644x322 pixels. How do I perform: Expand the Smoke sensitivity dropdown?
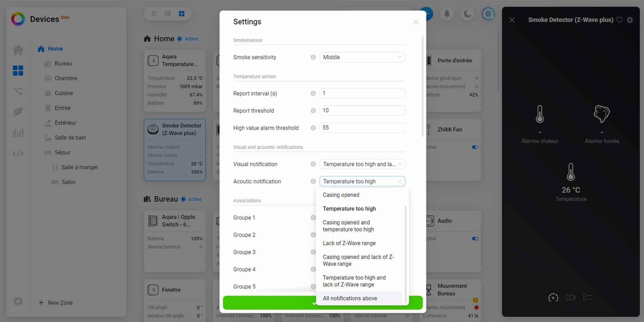tap(362, 57)
